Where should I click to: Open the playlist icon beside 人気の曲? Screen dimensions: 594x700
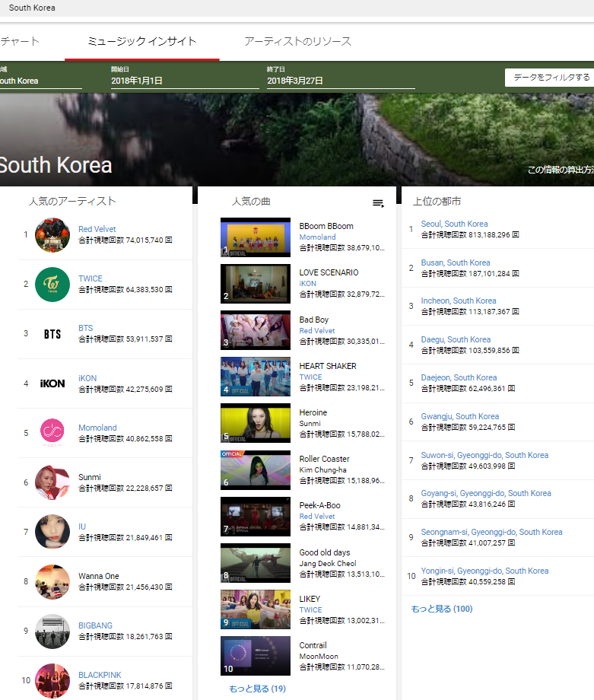tap(378, 204)
